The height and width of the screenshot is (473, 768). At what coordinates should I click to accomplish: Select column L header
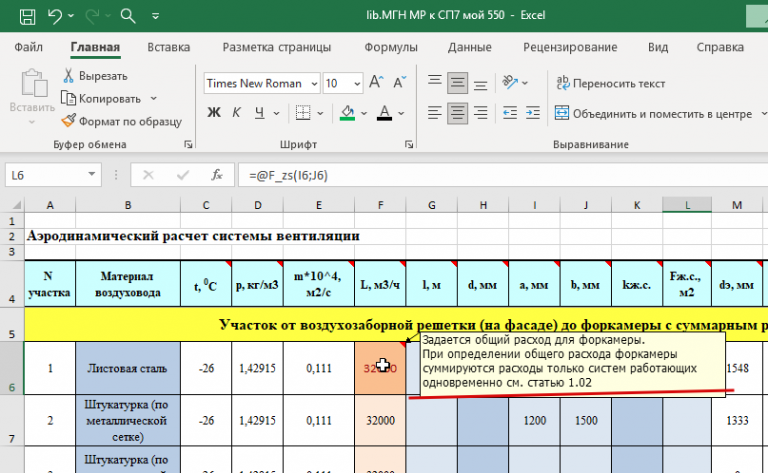[x=687, y=205]
